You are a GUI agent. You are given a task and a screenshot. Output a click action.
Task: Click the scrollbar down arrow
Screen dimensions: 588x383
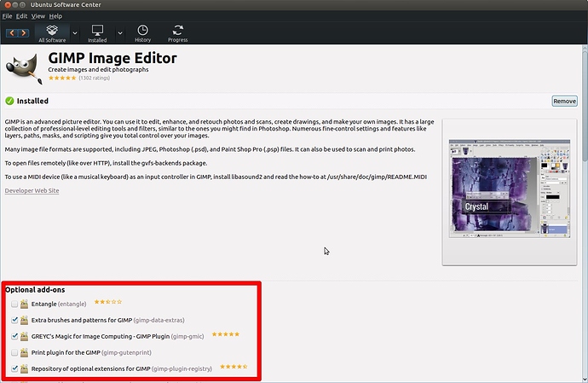point(585,379)
